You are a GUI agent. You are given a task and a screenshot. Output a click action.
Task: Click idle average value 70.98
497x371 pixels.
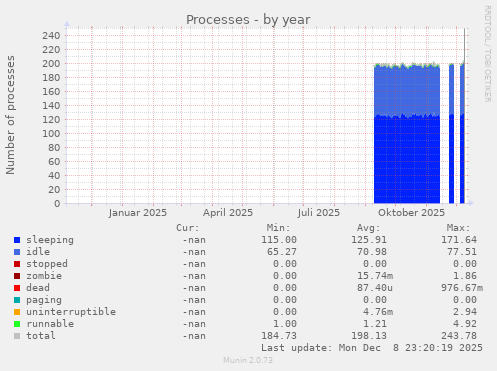pos(372,252)
